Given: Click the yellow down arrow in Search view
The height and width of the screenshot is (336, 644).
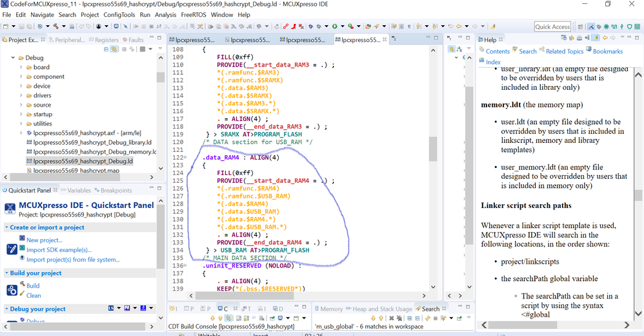Looking at the screenshot, I should [374, 318].
